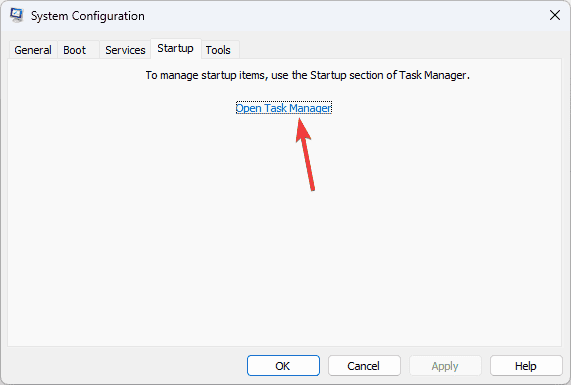Viewport: 571px width, 385px height.
Task: Open the Help button
Action: click(x=526, y=366)
